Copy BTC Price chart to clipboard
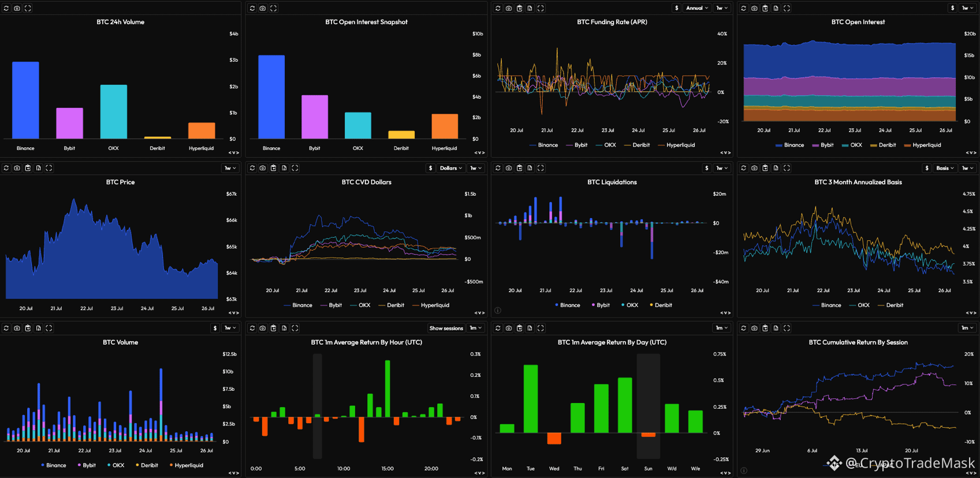 click(28, 168)
